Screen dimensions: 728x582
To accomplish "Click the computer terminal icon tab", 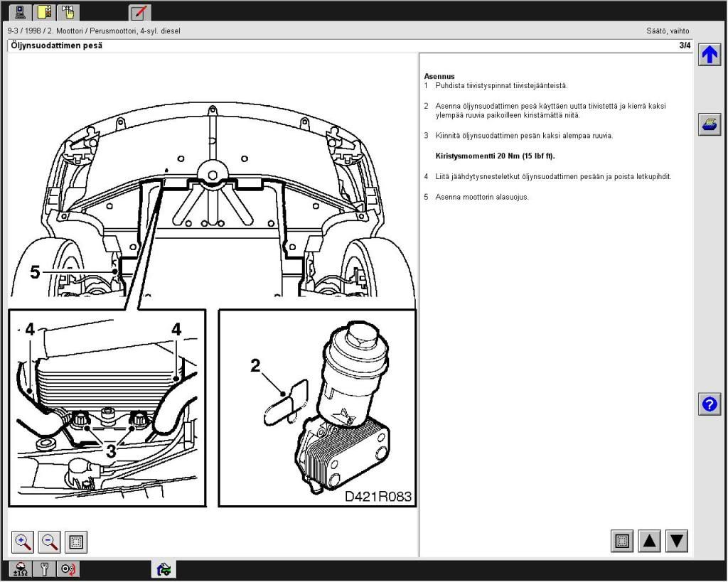I will point(21,11).
